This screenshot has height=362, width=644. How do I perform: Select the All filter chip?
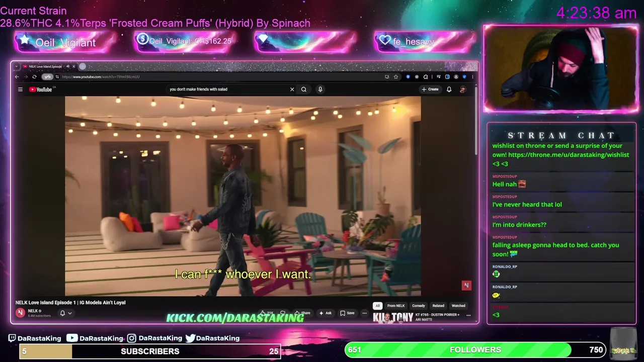point(377,306)
